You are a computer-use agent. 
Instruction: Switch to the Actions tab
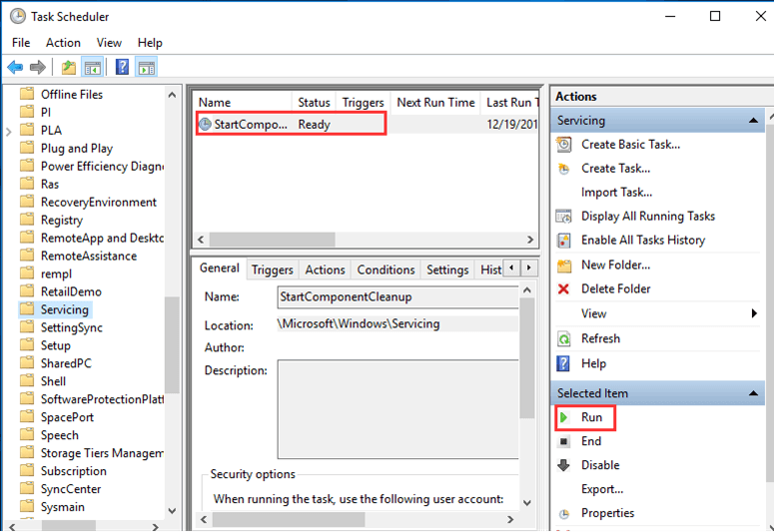pos(325,269)
